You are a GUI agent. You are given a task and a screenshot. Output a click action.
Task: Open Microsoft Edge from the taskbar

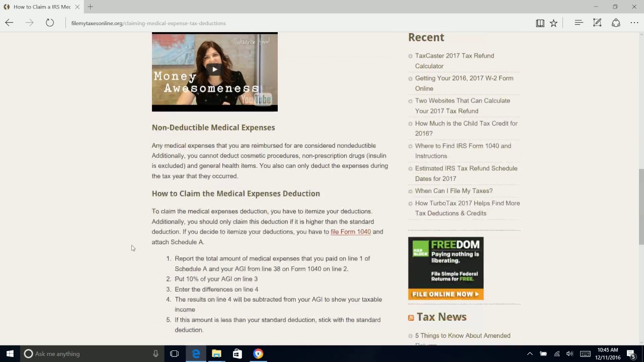point(196,353)
